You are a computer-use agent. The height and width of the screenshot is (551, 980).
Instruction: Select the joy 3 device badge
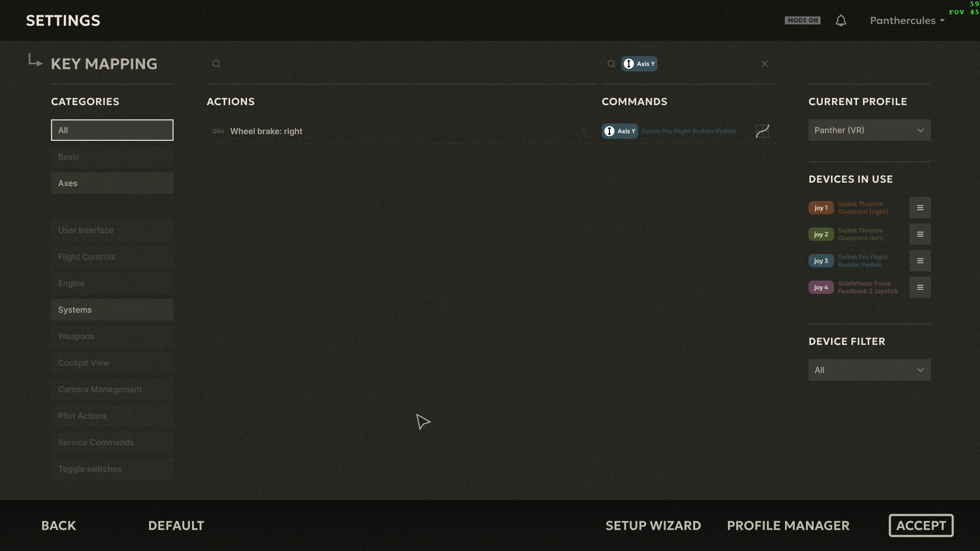coord(821,261)
